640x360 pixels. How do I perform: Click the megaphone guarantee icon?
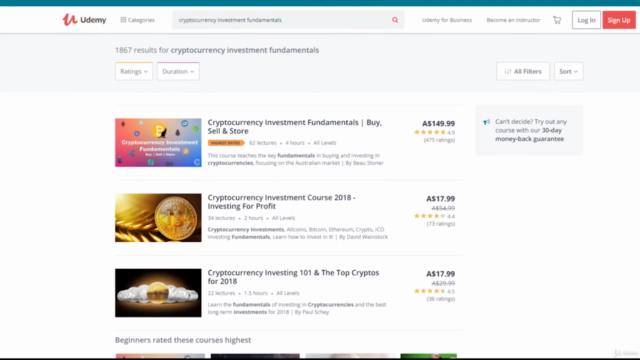(x=486, y=122)
